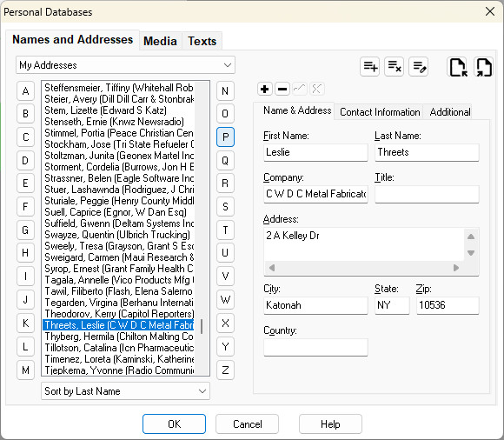The height and width of the screenshot is (440, 504).
Task: Click the OK button
Action: (x=174, y=424)
